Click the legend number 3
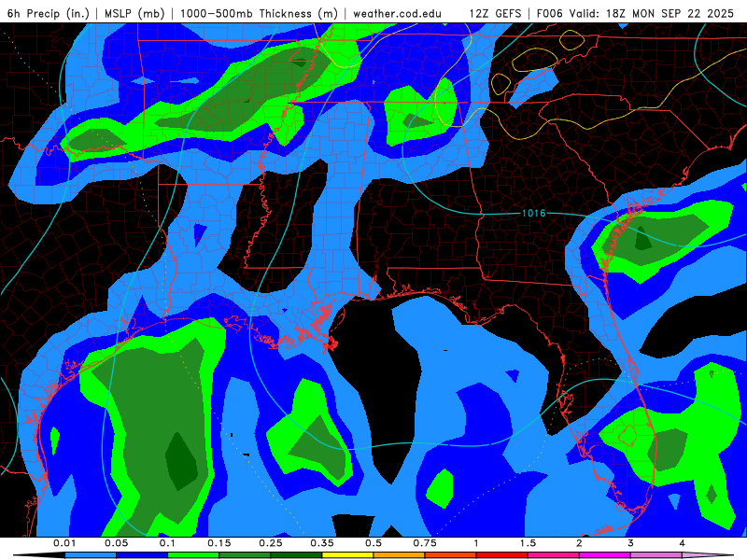The image size is (747, 560). pos(630,543)
